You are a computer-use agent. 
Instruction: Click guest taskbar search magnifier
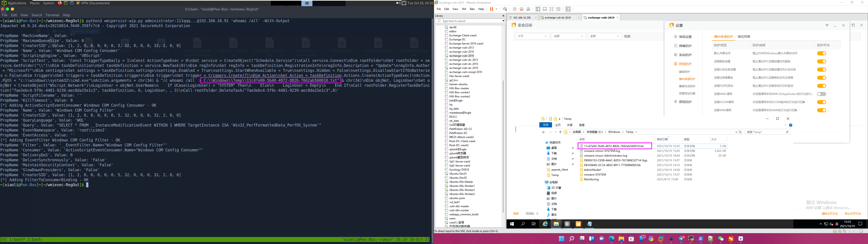coord(523,224)
